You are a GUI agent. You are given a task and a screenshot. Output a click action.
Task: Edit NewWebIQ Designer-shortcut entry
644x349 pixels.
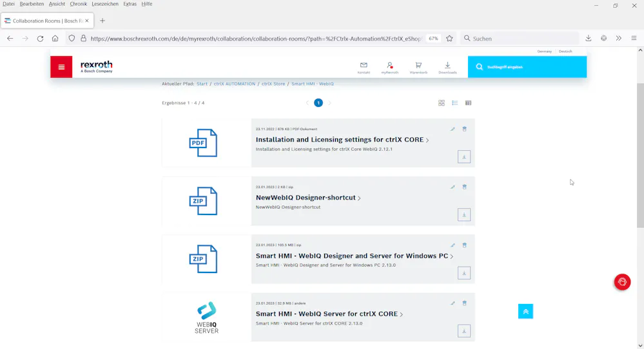(453, 187)
